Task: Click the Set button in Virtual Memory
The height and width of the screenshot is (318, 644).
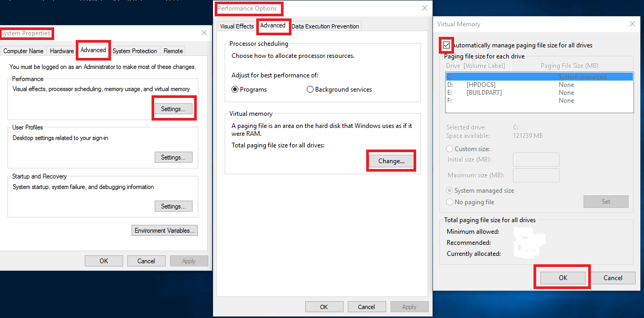Action: pos(606,202)
